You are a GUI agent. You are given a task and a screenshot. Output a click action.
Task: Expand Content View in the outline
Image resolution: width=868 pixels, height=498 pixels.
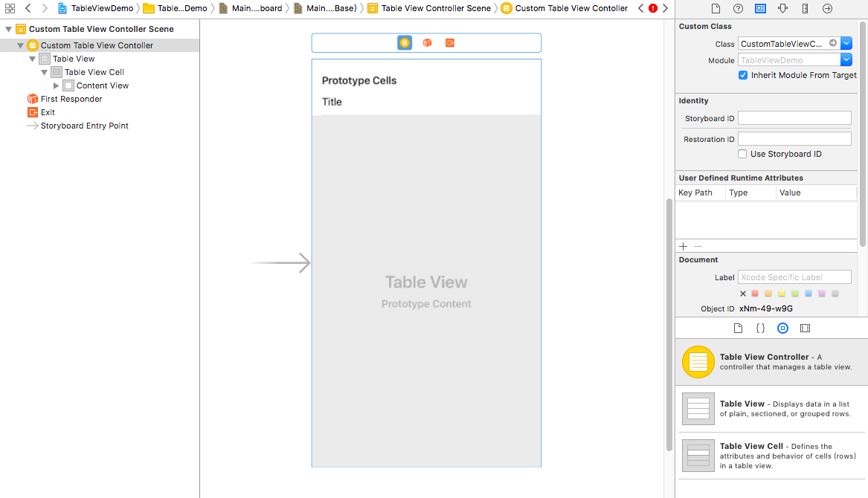click(57, 85)
